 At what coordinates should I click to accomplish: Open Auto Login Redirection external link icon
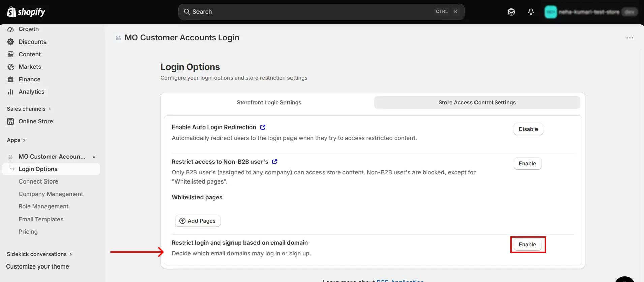pyautogui.click(x=263, y=127)
